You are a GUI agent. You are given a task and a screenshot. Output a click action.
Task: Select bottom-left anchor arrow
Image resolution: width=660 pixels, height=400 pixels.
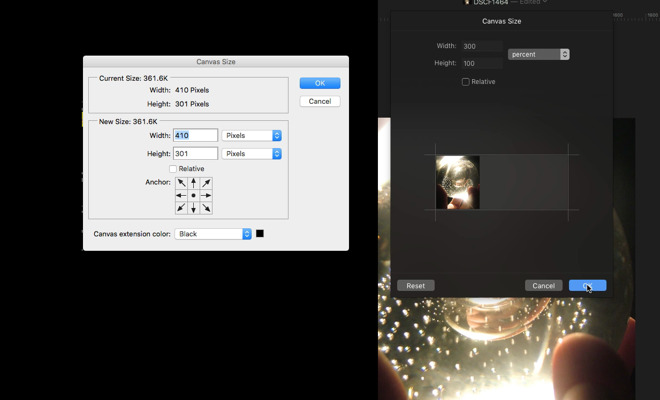tap(181, 208)
